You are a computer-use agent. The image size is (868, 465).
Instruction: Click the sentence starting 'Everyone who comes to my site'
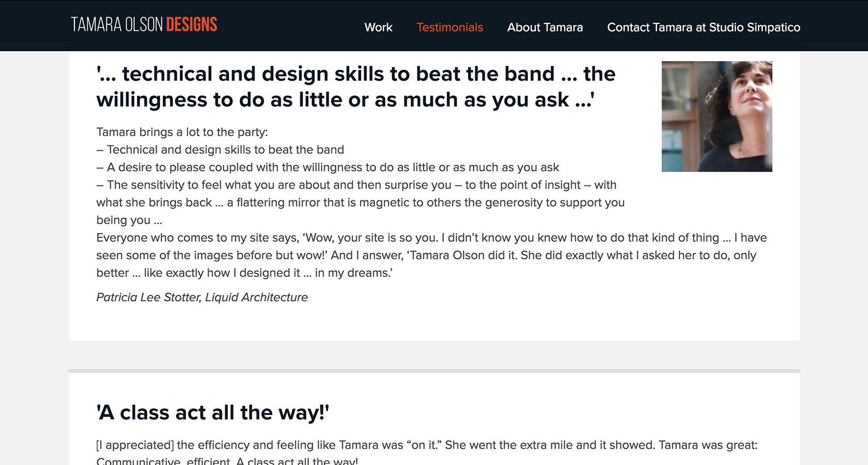[431, 255]
